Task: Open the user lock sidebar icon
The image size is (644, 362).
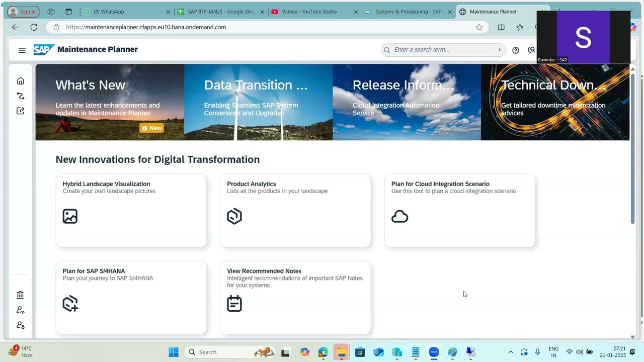Action: tap(20, 325)
